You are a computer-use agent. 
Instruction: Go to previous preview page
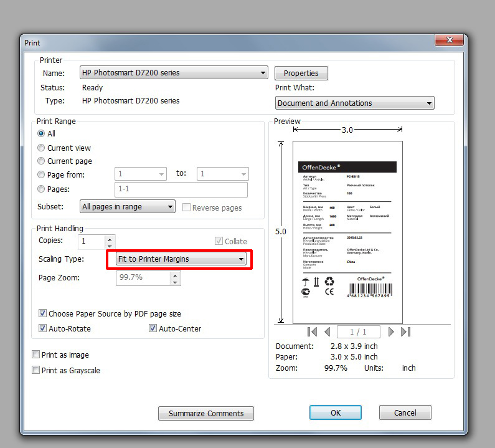(x=328, y=332)
